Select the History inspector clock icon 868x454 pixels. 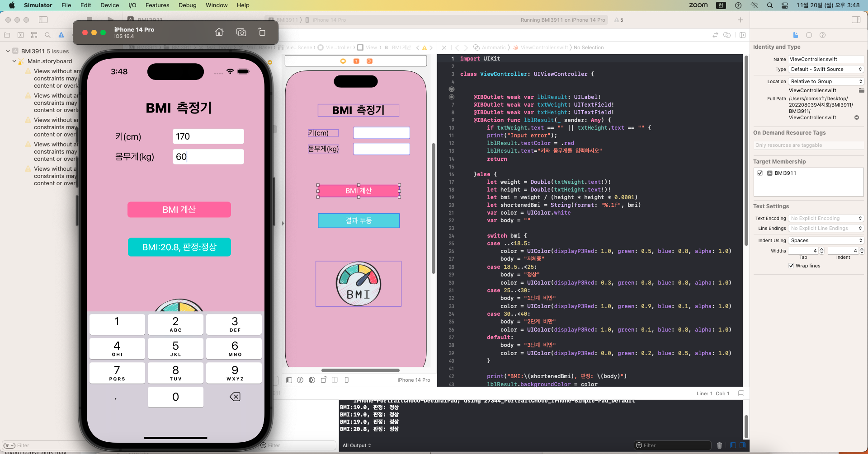[x=809, y=35]
